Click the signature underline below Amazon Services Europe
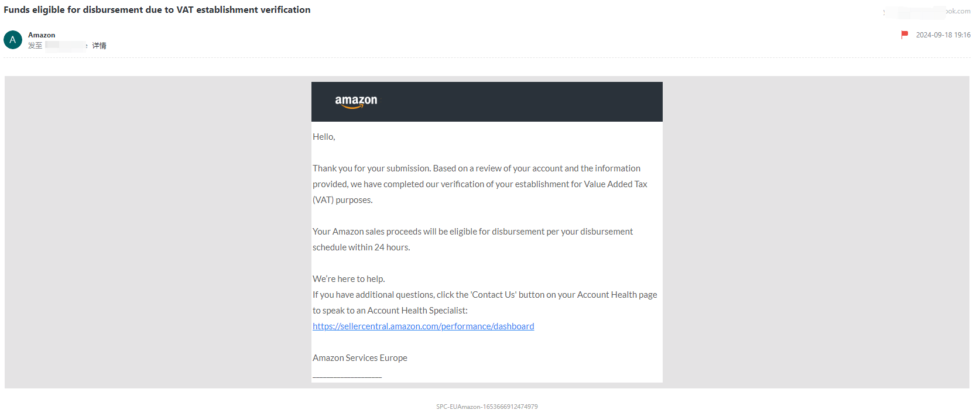The height and width of the screenshot is (420, 980). coord(347,376)
